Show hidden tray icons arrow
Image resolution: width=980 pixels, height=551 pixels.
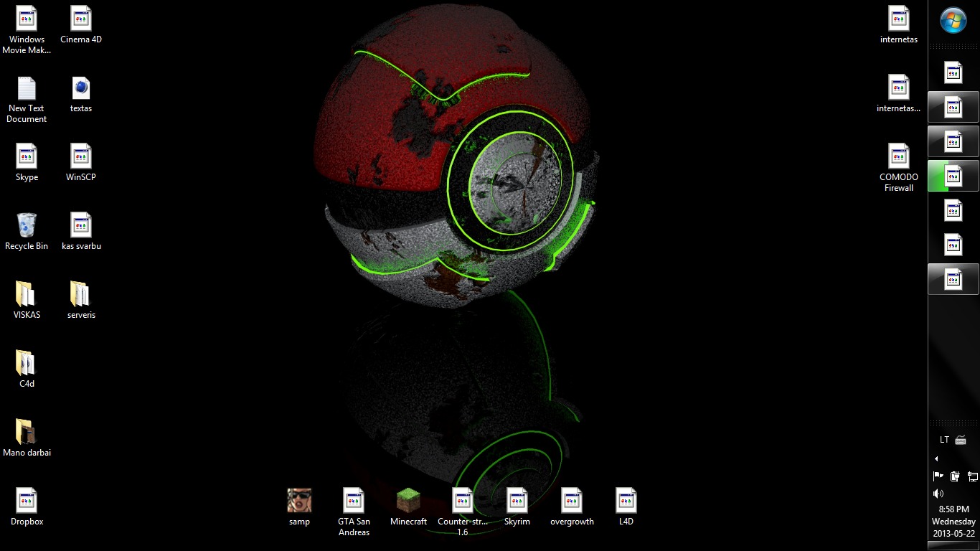(936, 458)
